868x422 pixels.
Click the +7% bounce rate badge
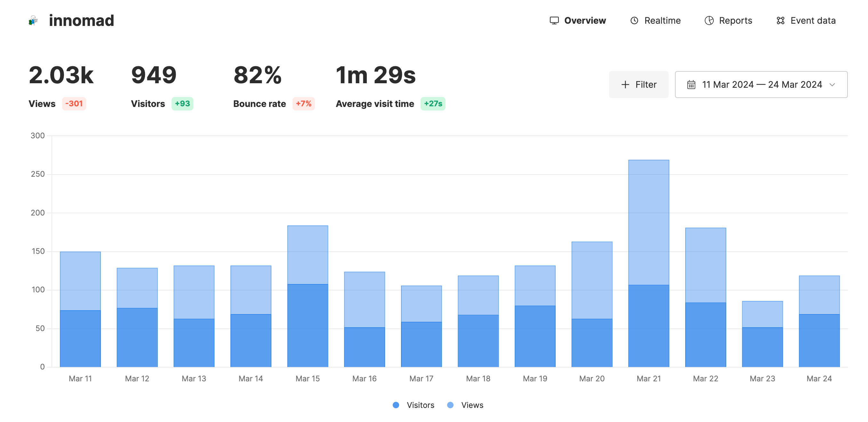(x=304, y=103)
